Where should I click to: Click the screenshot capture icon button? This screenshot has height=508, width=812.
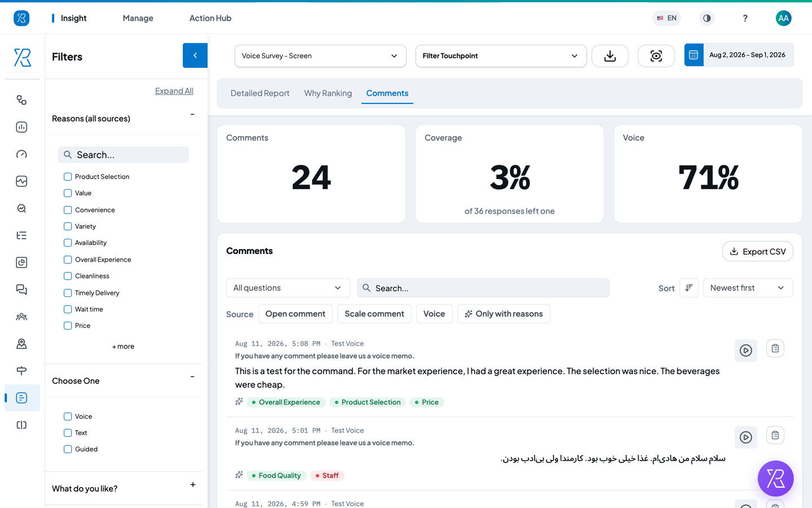tap(656, 56)
